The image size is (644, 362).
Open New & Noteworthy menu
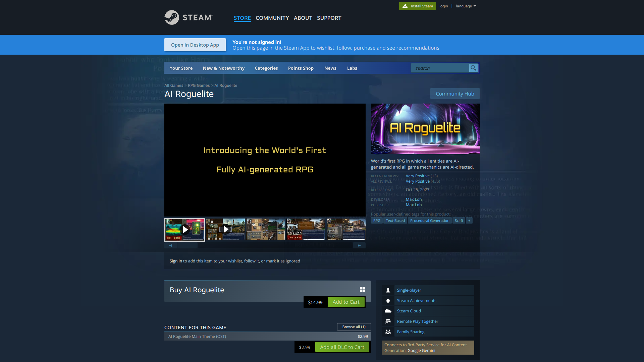tap(223, 68)
